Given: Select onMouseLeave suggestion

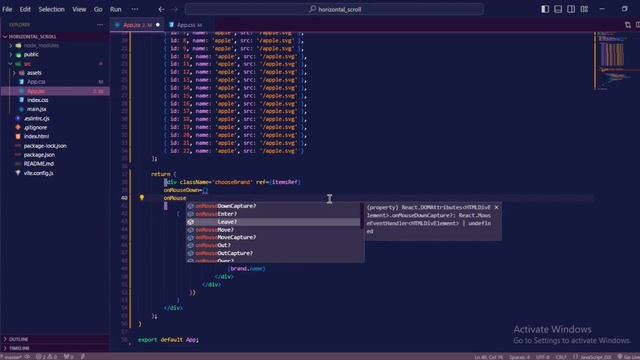Looking at the screenshot, I should 274,222.
